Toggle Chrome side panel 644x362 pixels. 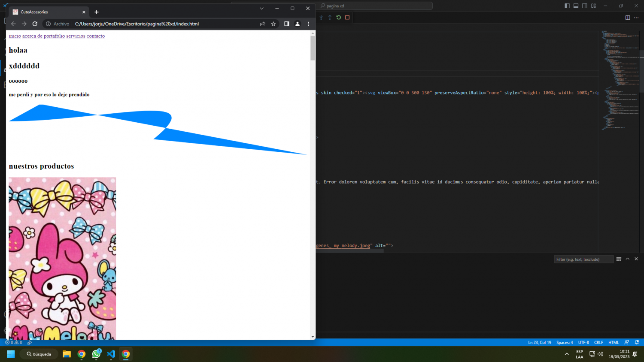click(286, 24)
